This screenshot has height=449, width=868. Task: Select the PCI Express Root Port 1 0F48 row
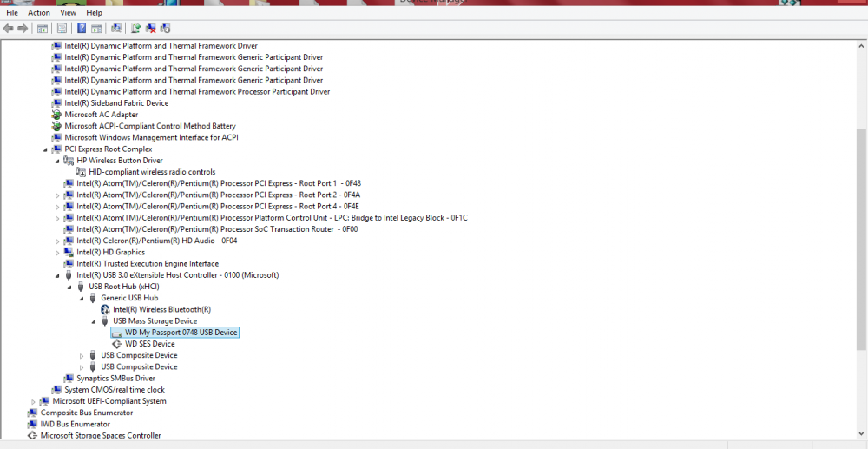tap(219, 183)
